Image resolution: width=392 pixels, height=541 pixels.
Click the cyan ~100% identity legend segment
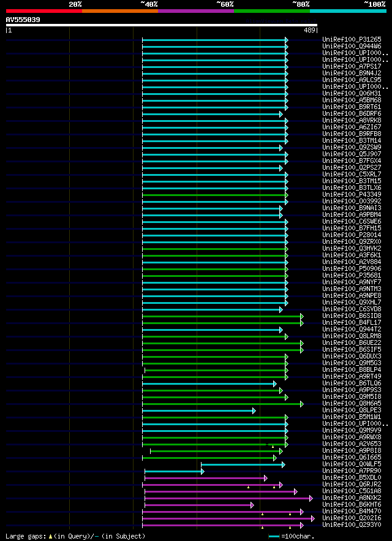click(x=348, y=11)
